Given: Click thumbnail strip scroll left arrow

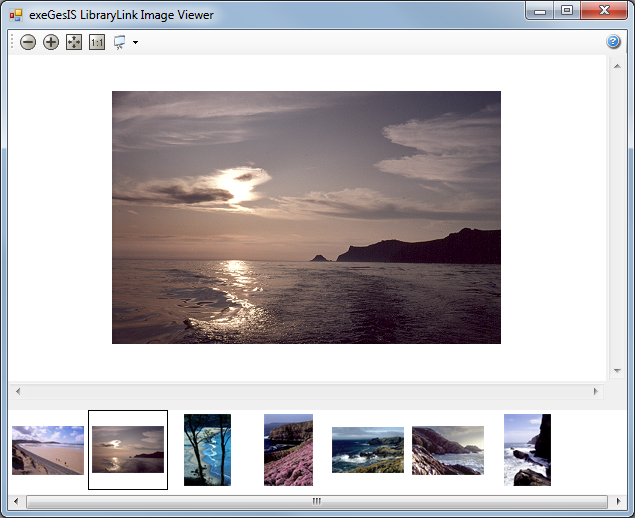Looking at the screenshot, I should coord(16,501).
